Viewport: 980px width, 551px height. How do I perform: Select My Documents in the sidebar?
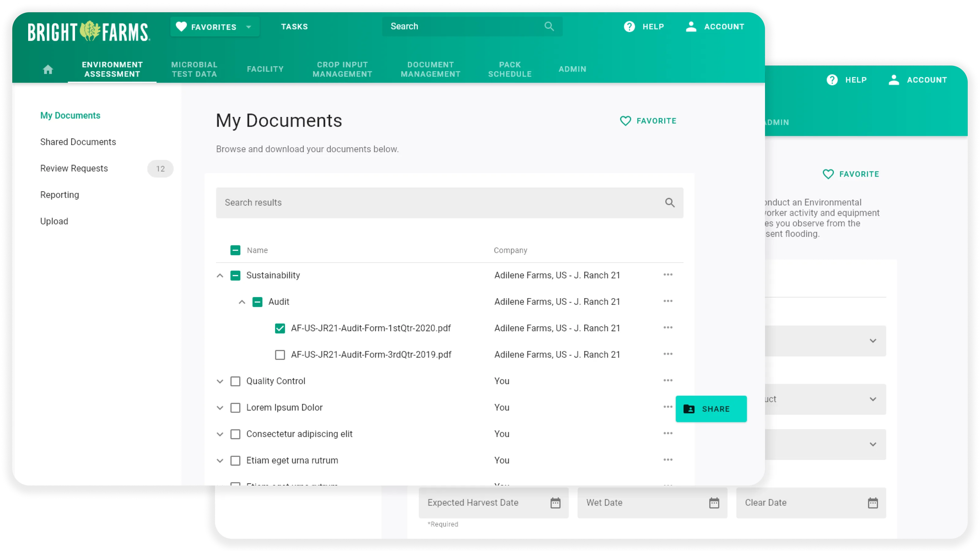click(x=70, y=116)
